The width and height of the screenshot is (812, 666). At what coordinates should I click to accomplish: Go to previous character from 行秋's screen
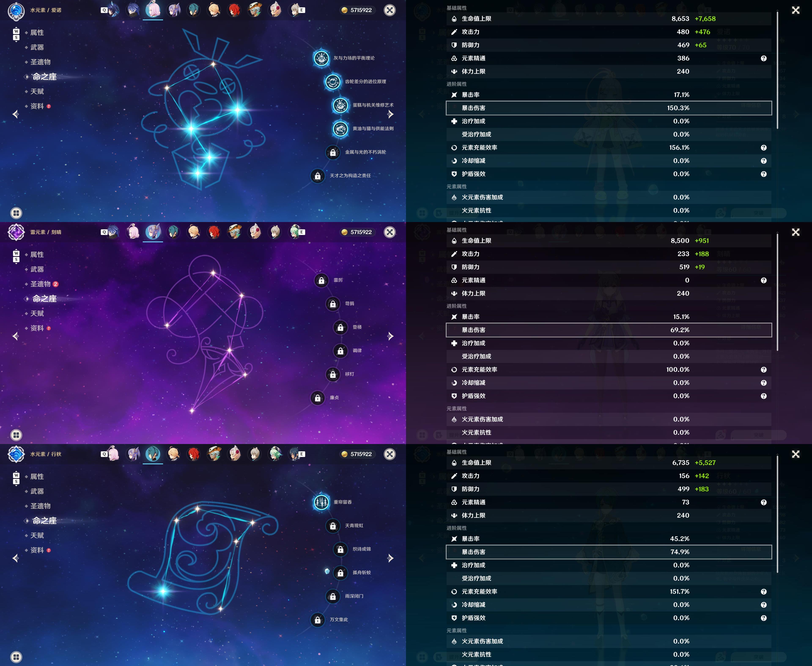[16, 558]
